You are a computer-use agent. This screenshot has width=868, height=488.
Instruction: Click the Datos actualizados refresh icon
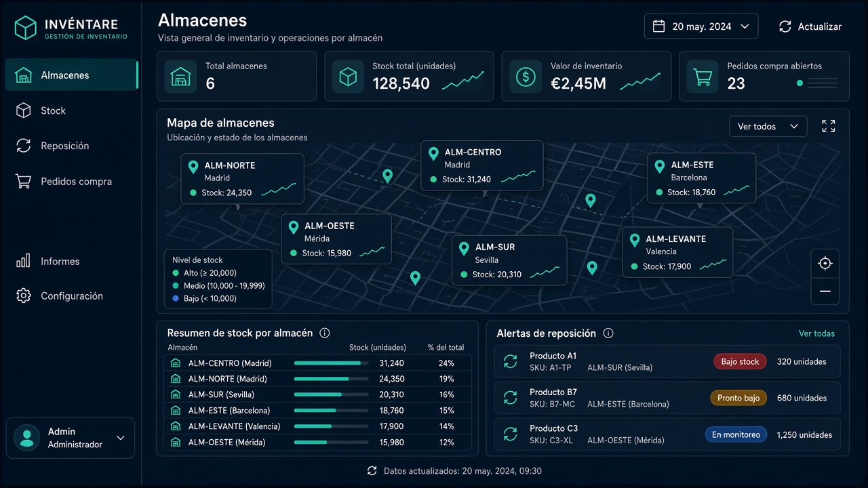[x=372, y=470]
